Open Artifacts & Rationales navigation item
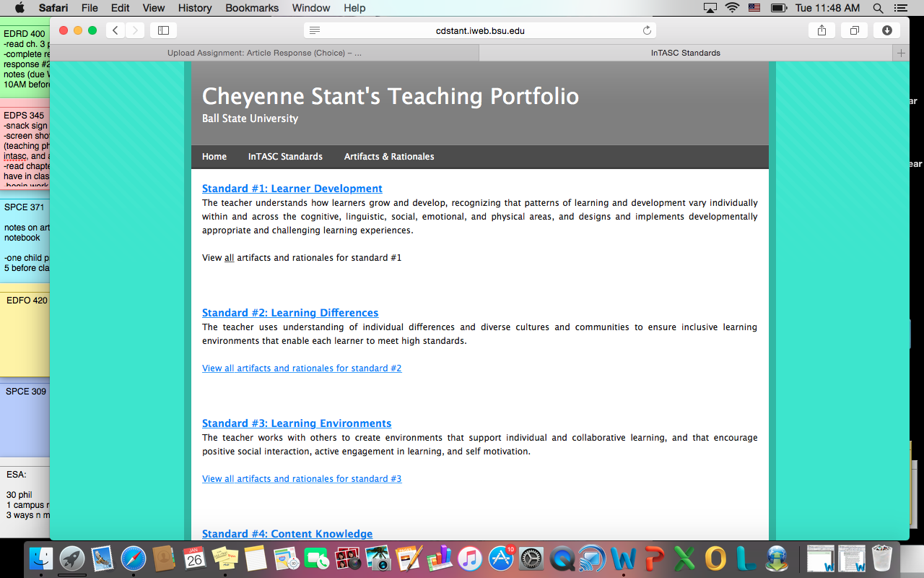 pyautogui.click(x=389, y=157)
